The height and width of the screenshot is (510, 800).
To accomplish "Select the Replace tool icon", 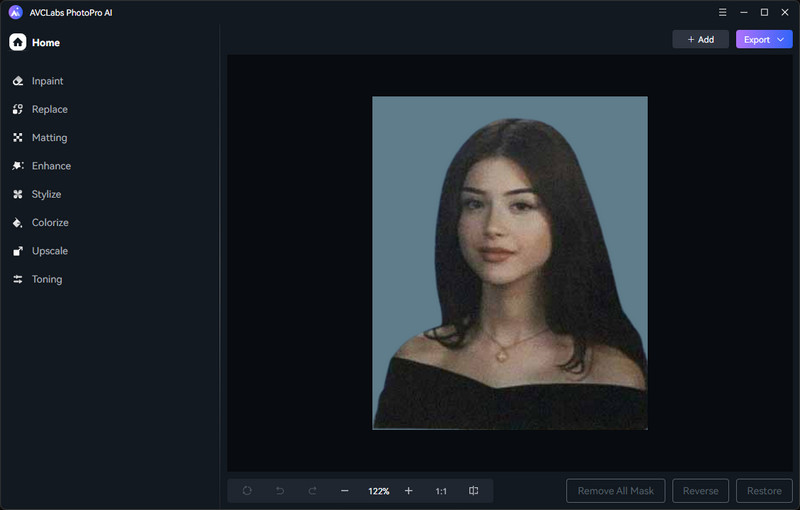I will pos(18,109).
